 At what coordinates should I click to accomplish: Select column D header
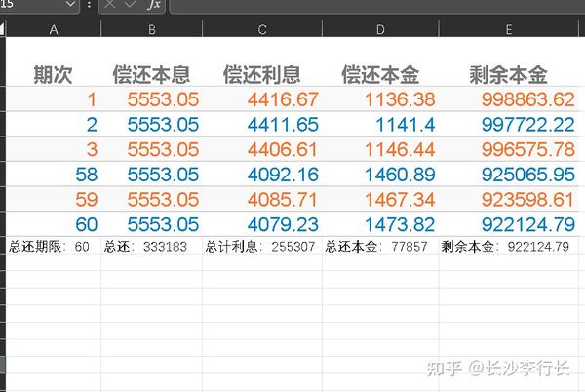tap(380, 29)
